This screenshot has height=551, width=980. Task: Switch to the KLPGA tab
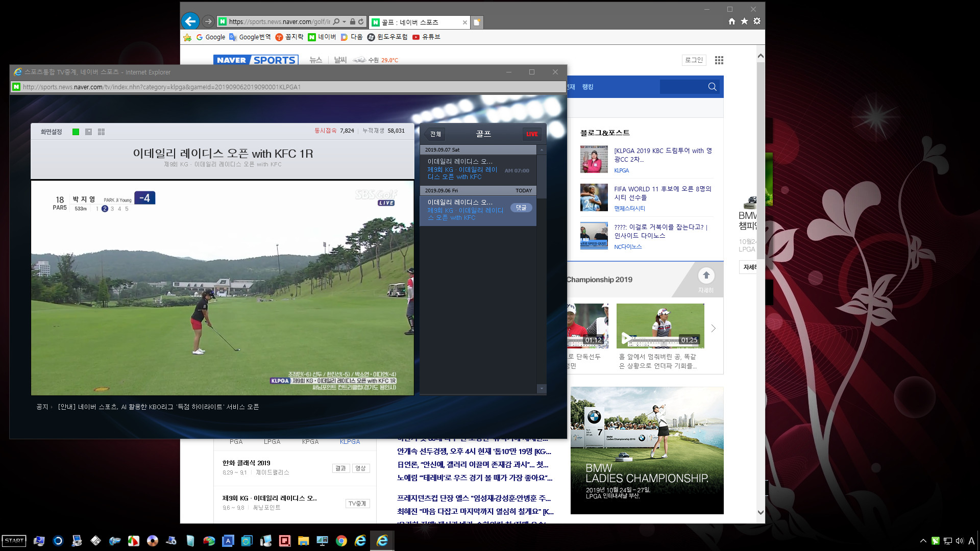(x=350, y=442)
